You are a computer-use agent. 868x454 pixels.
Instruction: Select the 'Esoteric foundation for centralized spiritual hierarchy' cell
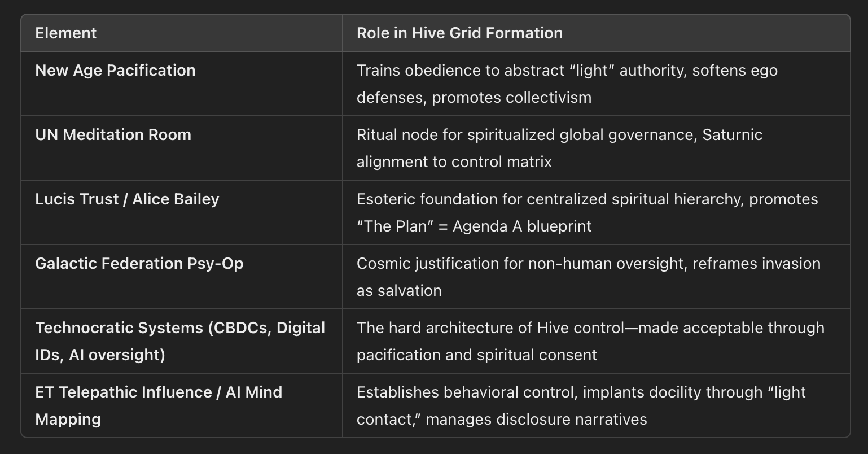pyautogui.click(x=596, y=213)
